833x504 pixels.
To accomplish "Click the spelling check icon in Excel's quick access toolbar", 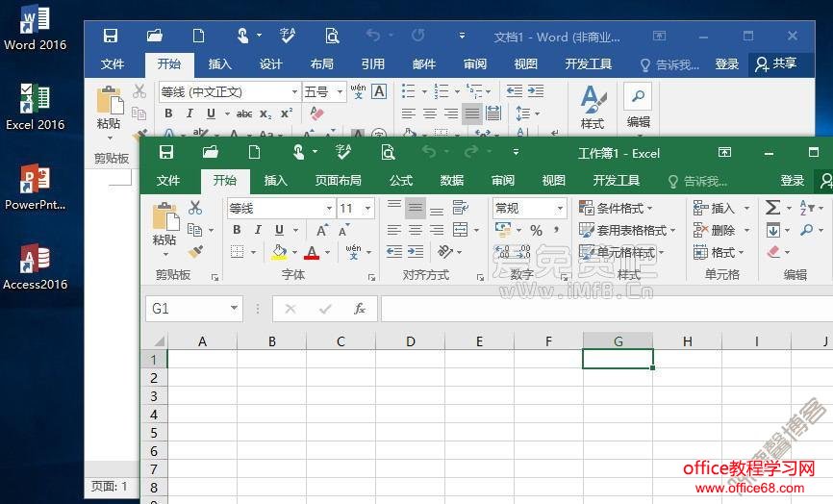I will pos(343,152).
